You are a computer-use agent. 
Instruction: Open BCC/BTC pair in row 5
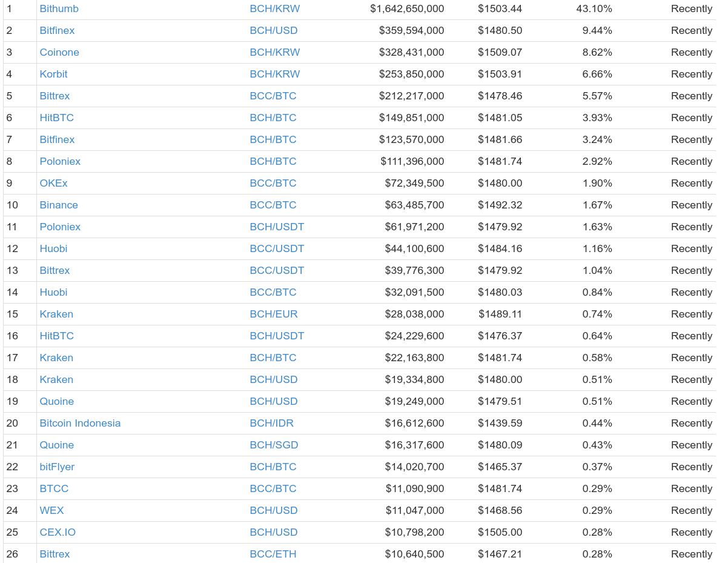point(273,96)
